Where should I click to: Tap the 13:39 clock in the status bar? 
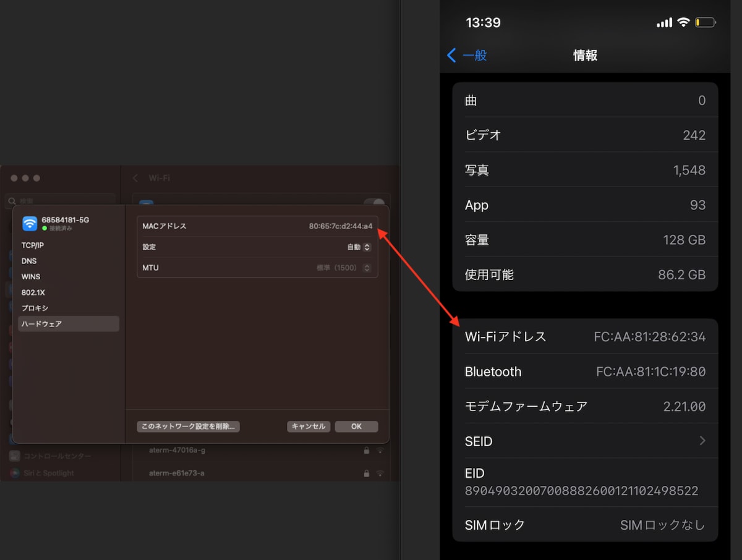coord(483,23)
